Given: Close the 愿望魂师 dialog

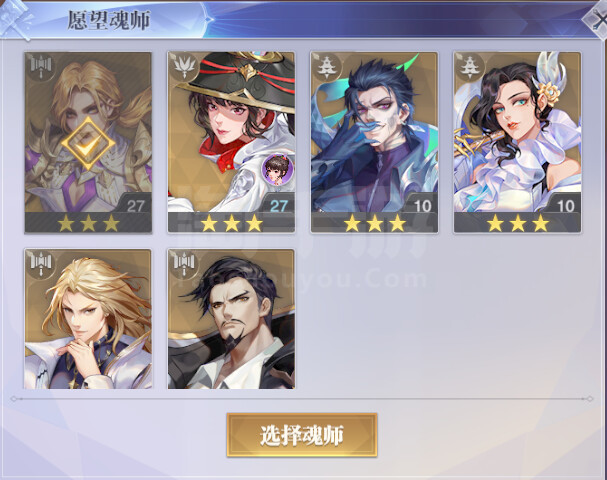Looking at the screenshot, I should click(x=597, y=20).
